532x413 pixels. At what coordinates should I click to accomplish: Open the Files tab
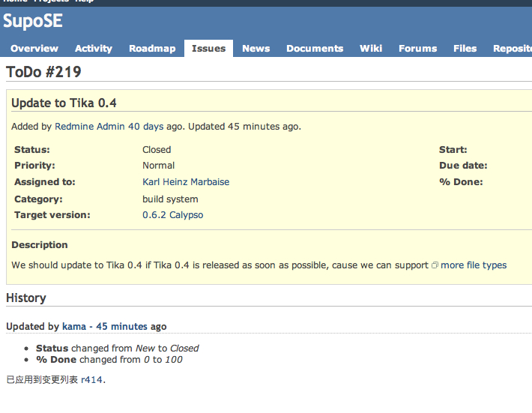coord(465,49)
